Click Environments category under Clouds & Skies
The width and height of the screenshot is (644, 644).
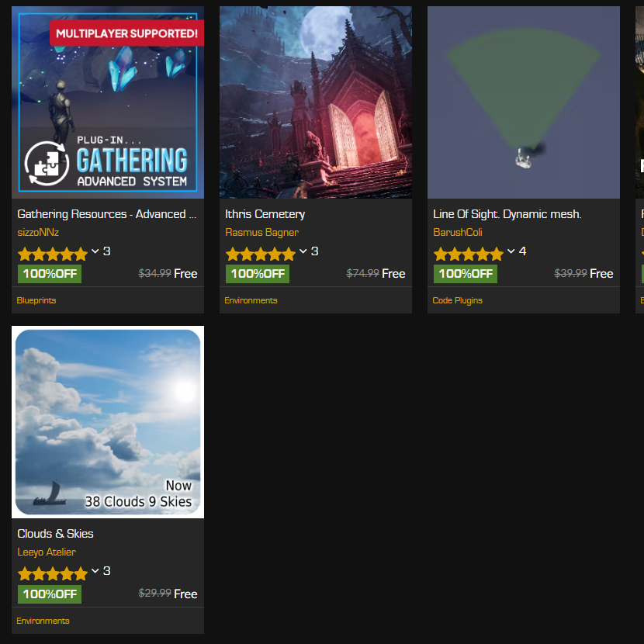tap(43, 621)
